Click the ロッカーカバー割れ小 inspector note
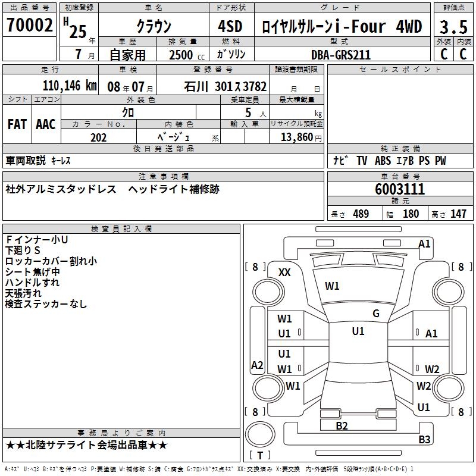The height and width of the screenshot is (476, 476). point(51,261)
